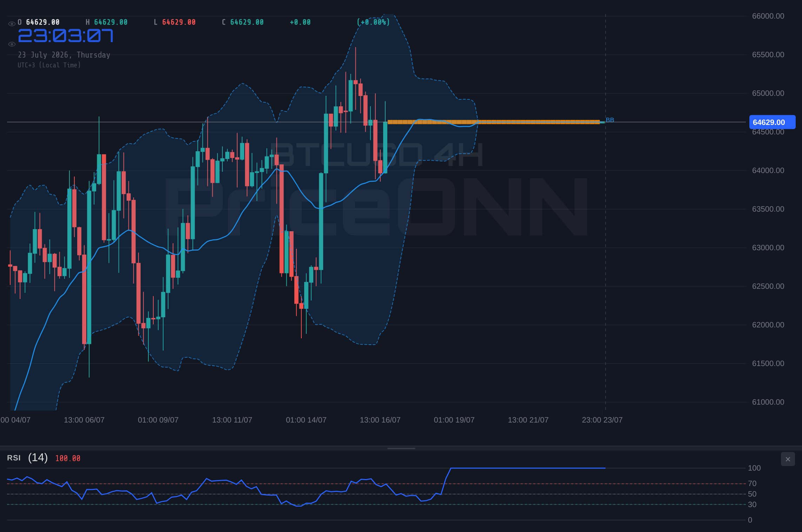Image resolution: width=802 pixels, height=532 pixels.
Task: Click the RSI axis label 100
Action: click(754, 468)
